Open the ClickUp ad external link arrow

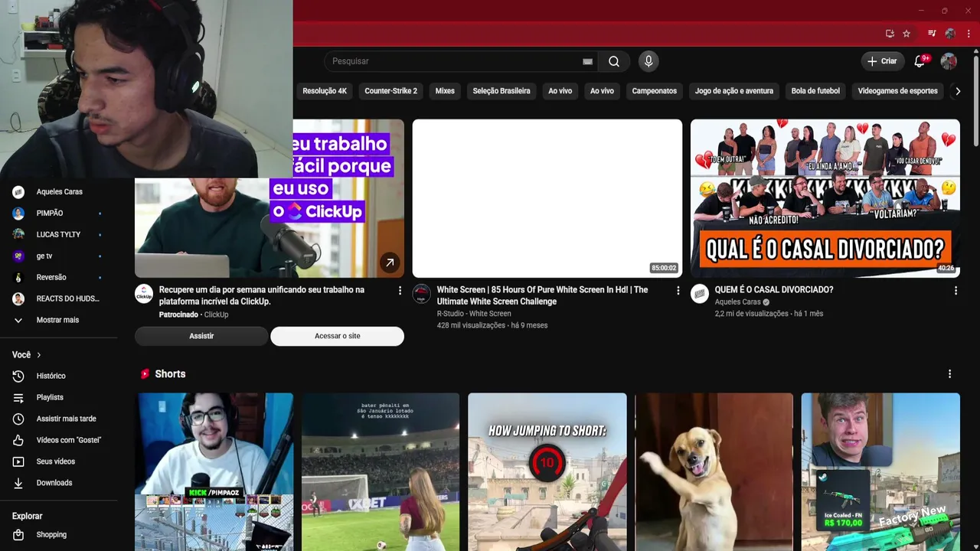pyautogui.click(x=390, y=262)
